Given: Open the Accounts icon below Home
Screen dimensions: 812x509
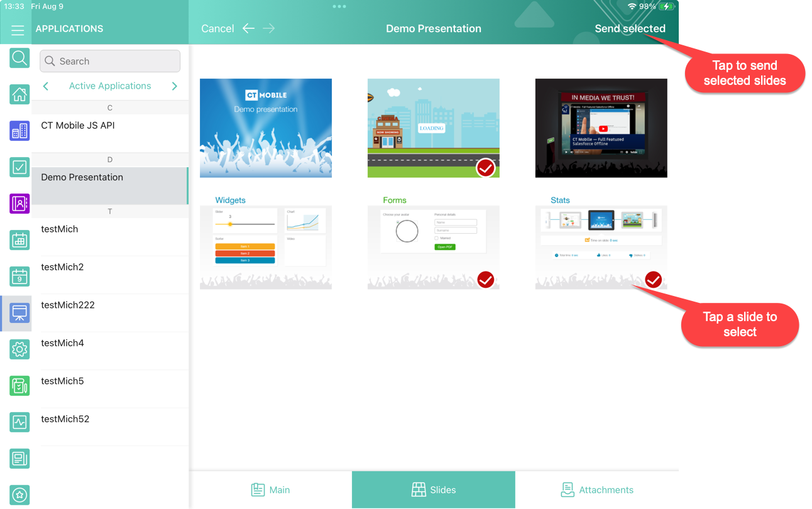Looking at the screenshot, I should (19, 131).
